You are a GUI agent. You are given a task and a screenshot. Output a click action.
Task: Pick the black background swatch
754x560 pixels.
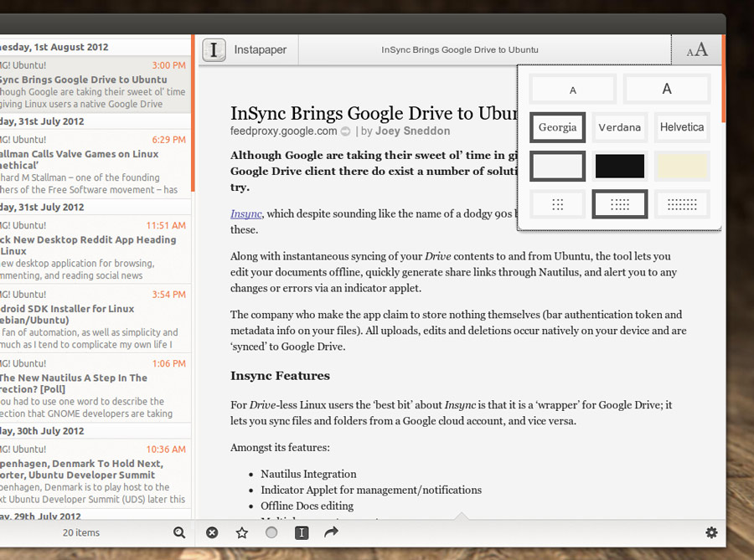[619, 167]
